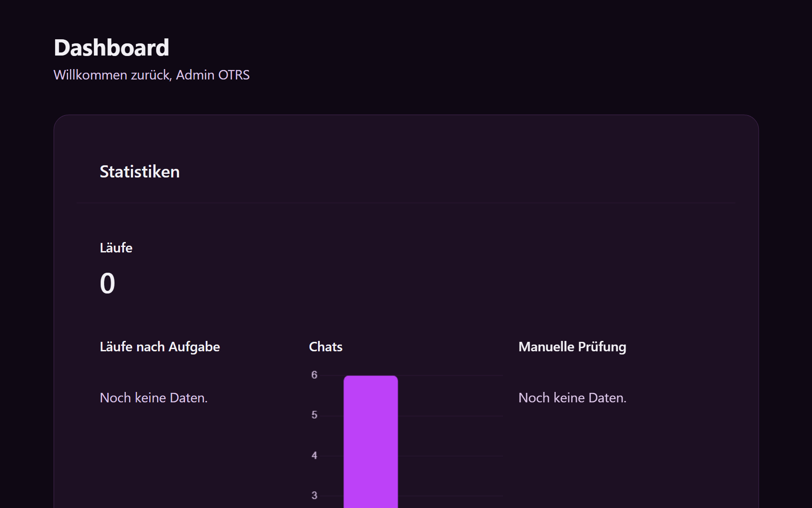Click the purple bar in the Chats chart
This screenshot has width=812, height=508.
[x=371, y=442]
